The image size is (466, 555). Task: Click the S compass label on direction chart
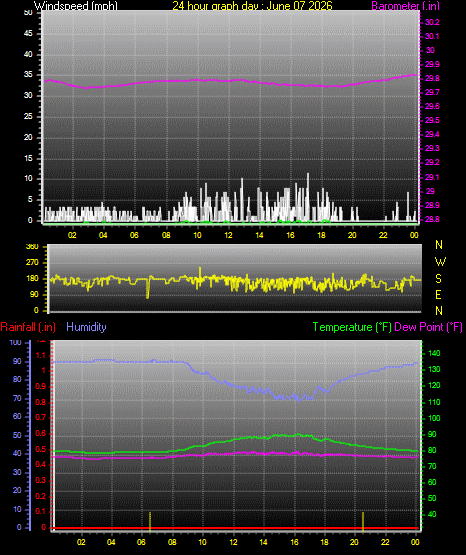click(x=438, y=279)
